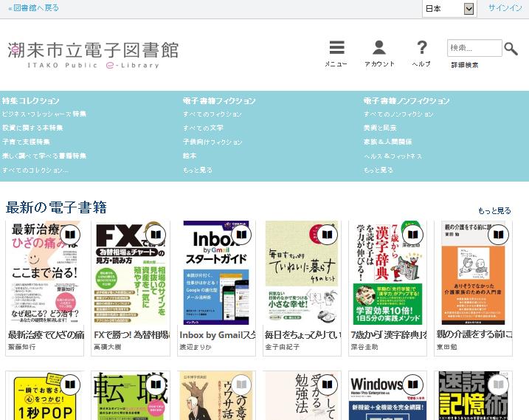Open 子育て支援特集 collection
This screenshot has width=529, height=420.
(x=26, y=142)
